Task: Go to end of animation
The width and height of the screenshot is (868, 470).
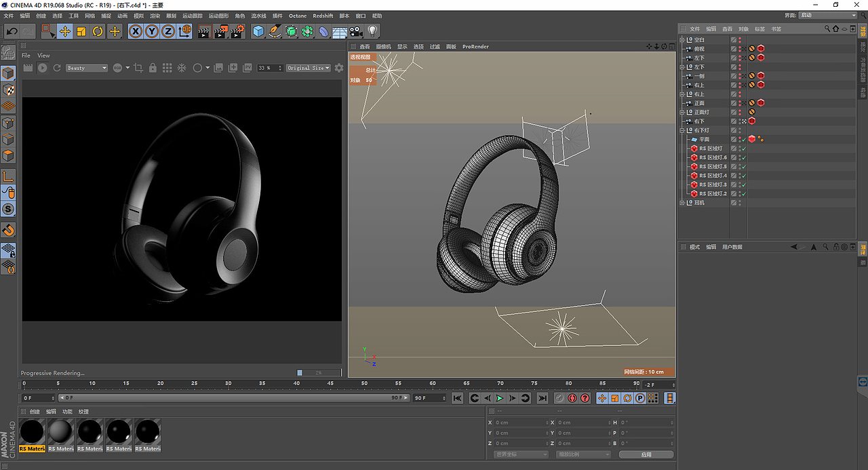Action: click(x=542, y=398)
